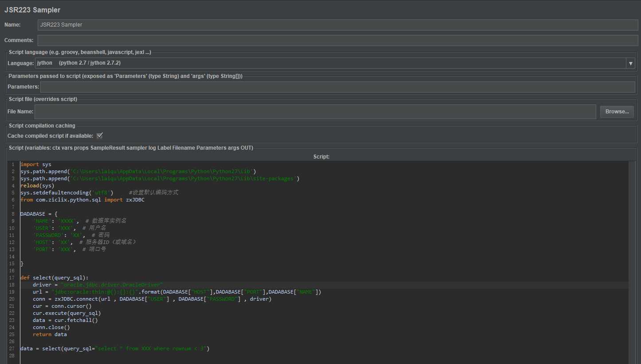
Task: Click the 'conn = zxJDBC.connect' line
Action: 152,299
